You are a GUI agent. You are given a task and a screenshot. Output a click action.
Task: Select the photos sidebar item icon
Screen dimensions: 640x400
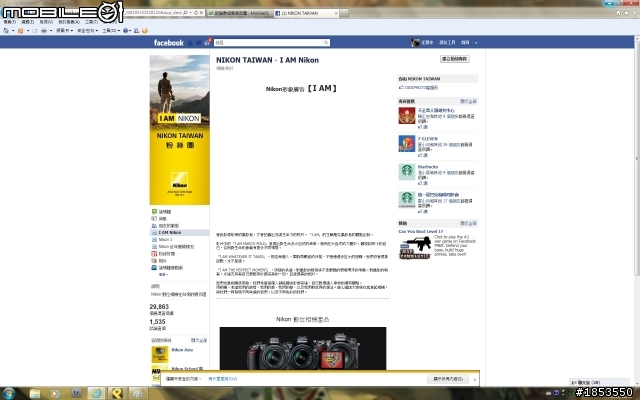click(x=154, y=260)
